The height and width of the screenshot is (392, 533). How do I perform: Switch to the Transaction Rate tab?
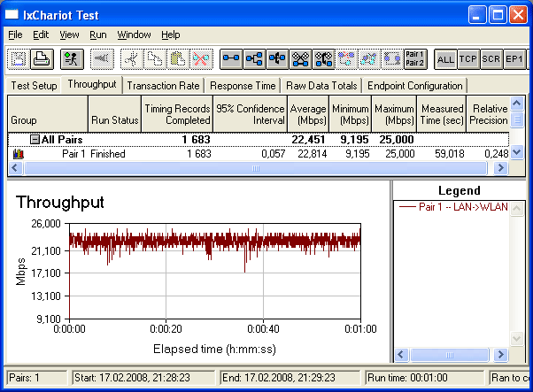click(163, 86)
